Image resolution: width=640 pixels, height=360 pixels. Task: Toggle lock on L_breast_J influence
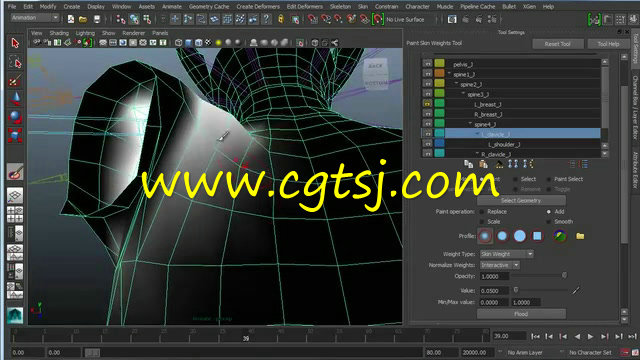tap(427, 103)
